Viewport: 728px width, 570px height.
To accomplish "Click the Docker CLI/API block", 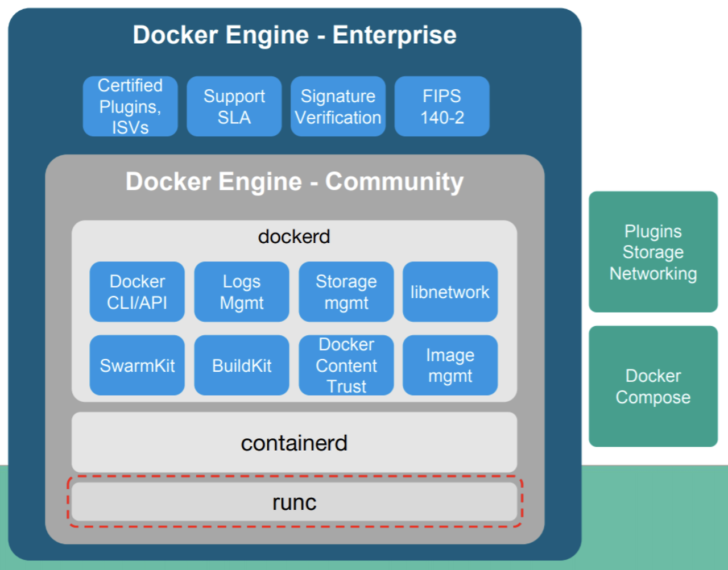I will (x=137, y=292).
